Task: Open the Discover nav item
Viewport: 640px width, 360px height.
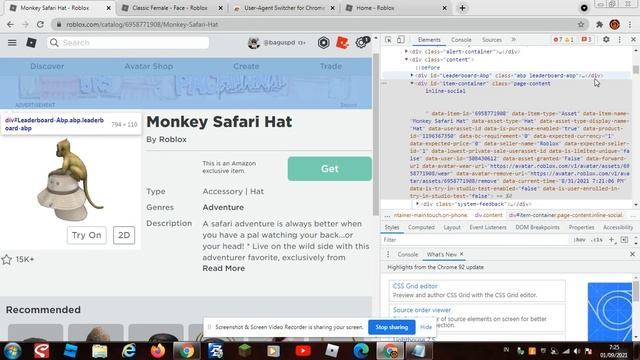Action: 47,66
